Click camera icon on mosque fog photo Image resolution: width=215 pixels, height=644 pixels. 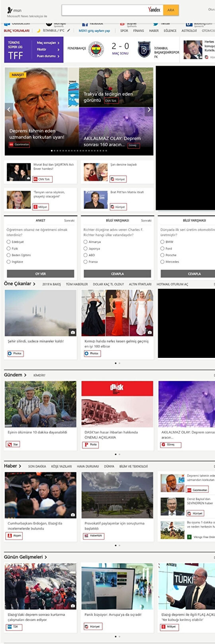point(72,332)
